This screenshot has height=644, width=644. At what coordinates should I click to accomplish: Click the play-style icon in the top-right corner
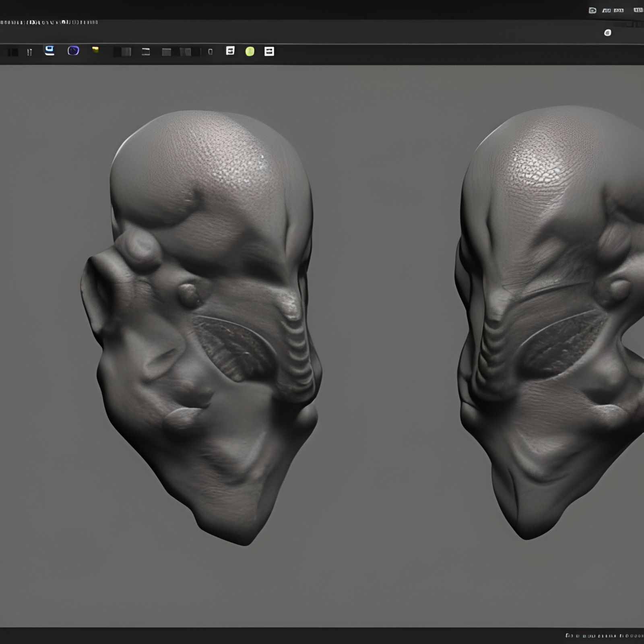point(592,10)
